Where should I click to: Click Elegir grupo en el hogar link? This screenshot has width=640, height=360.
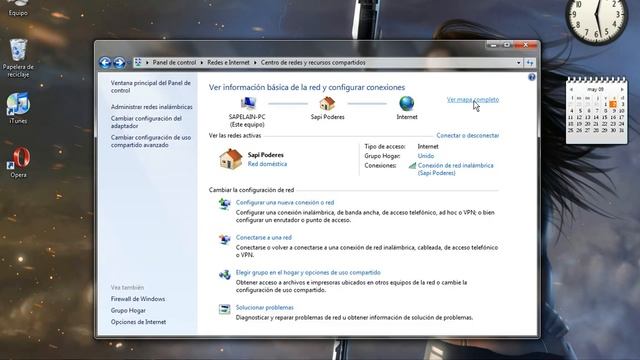[x=308, y=273]
